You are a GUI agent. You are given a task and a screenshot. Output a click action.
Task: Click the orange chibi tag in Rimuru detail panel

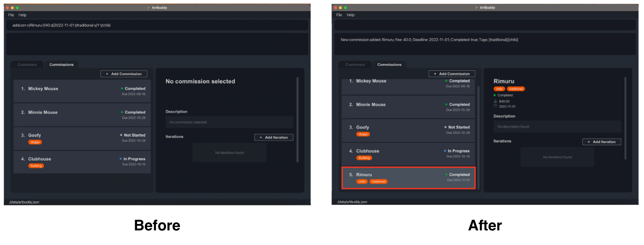tap(499, 89)
